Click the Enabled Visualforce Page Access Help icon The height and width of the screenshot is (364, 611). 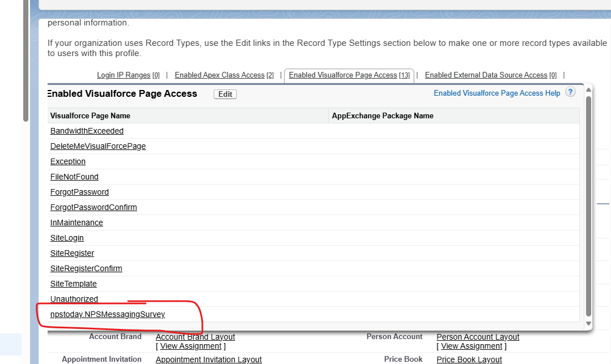click(x=570, y=92)
